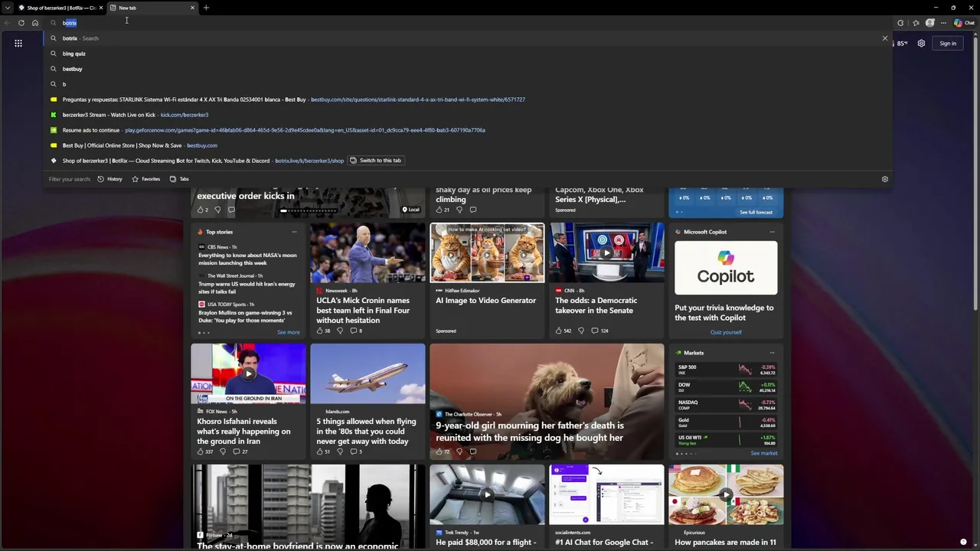The width and height of the screenshot is (980, 551).
Task: Open comments on the UCLA Mick Cronin story
Action: [x=356, y=331]
